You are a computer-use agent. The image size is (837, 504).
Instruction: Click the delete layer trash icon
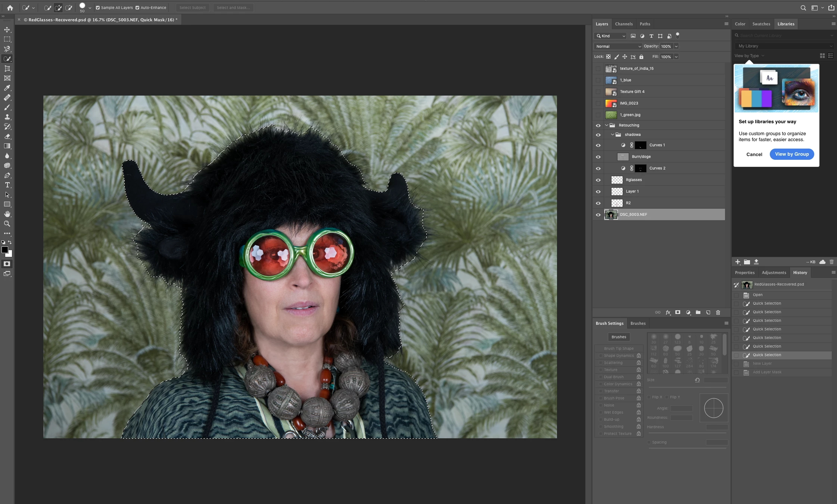718,312
